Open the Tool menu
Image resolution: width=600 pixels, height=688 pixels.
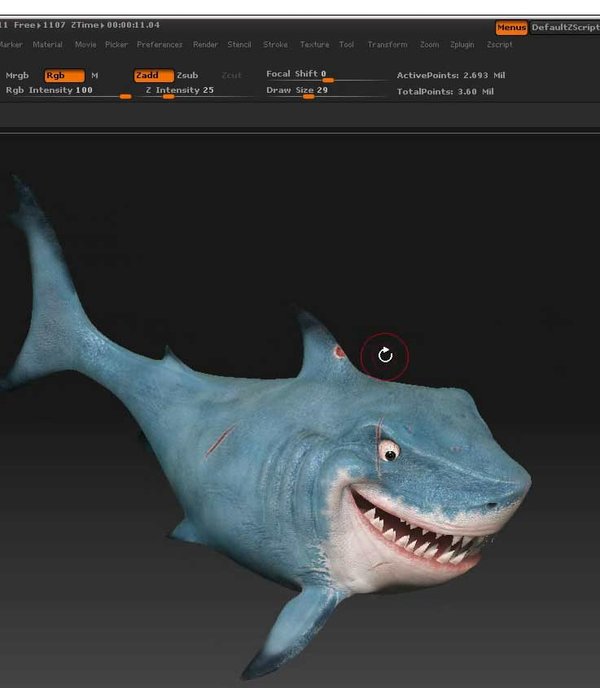tap(346, 44)
